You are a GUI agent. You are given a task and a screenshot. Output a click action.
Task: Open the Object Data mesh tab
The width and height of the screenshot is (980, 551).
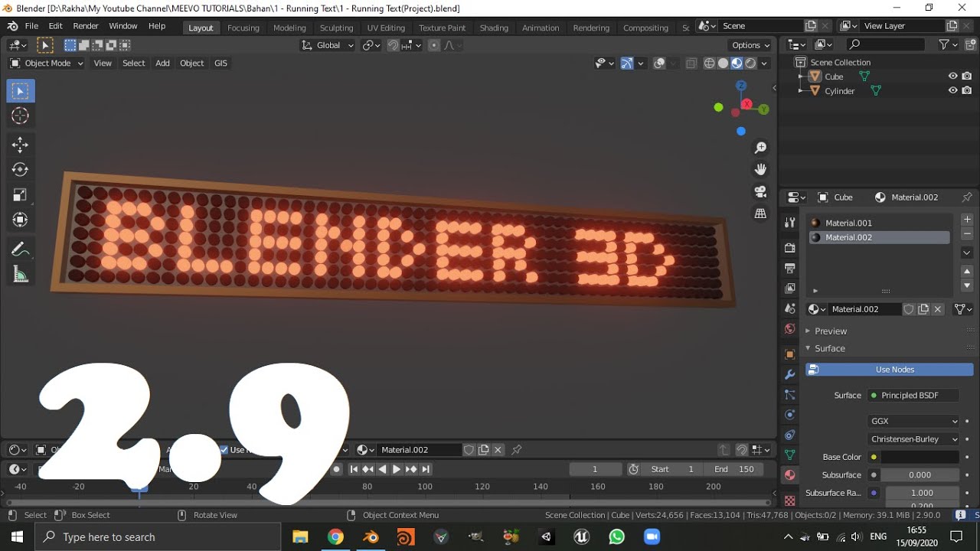click(789, 455)
